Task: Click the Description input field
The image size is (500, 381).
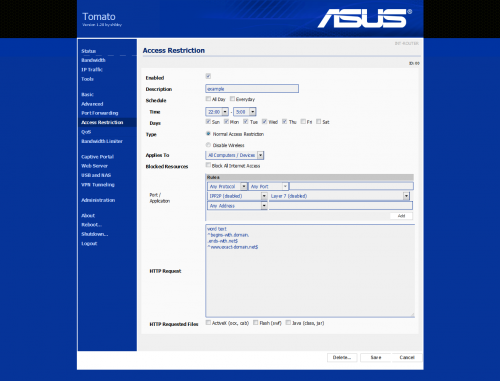Action: [x=252, y=89]
